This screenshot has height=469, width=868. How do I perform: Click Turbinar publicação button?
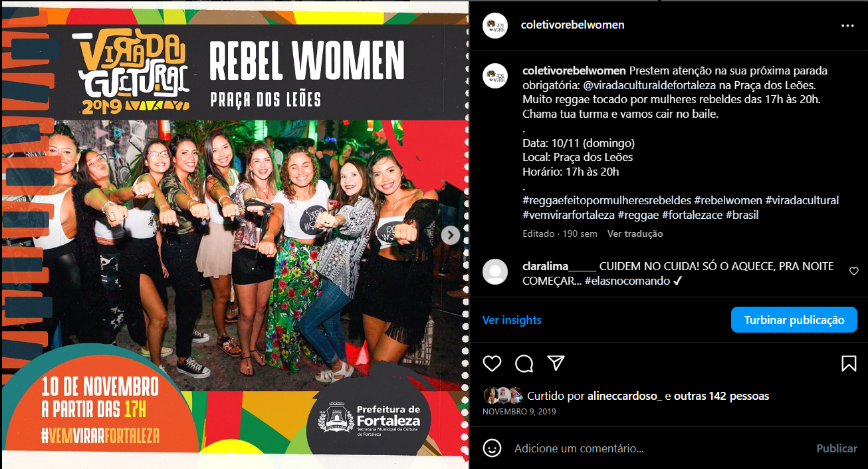tap(794, 320)
